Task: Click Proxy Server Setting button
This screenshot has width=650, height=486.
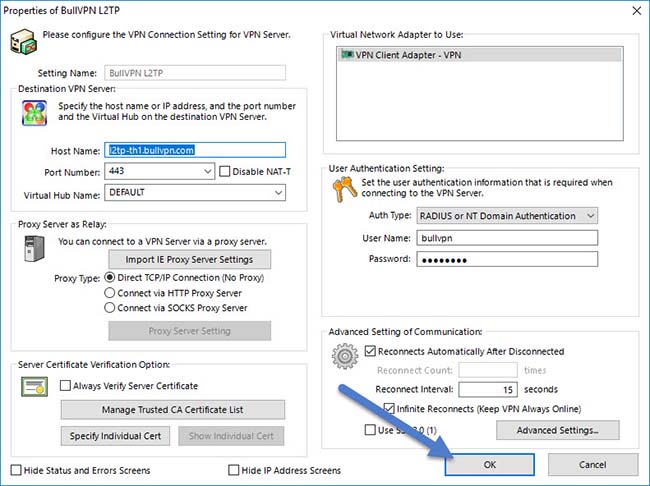Action: coord(189,330)
